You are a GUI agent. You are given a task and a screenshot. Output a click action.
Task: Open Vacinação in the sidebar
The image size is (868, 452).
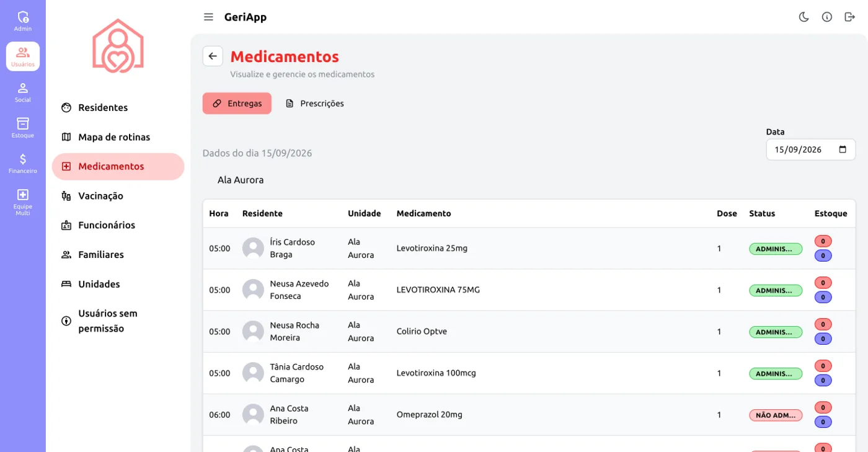pyautogui.click(x=118, y=196)
